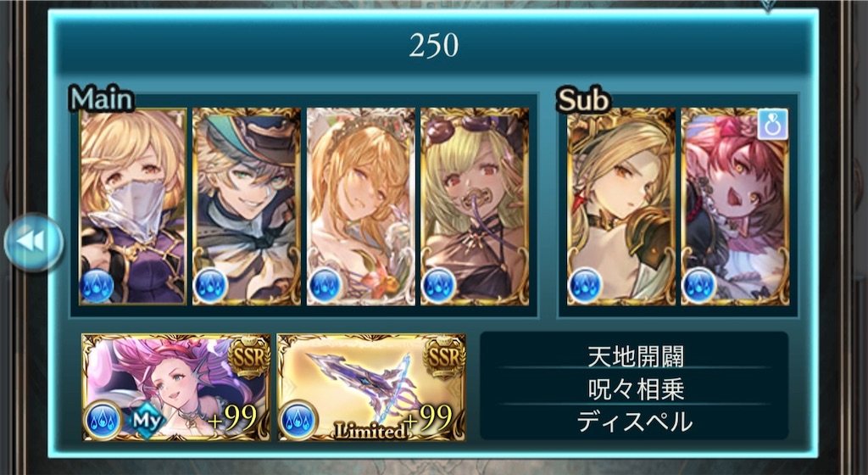
Task: Select the hat-wearing grinning character portrait
Action: tap(247, 206)
